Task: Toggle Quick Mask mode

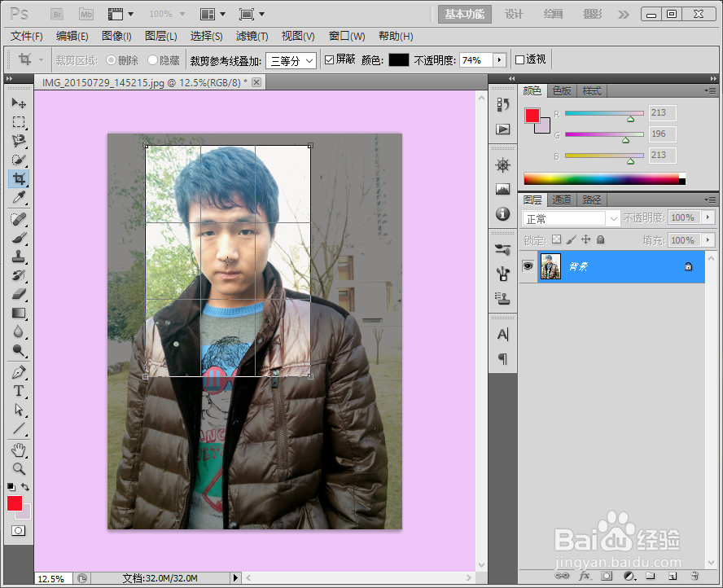Action: click(x=19, y=530)
